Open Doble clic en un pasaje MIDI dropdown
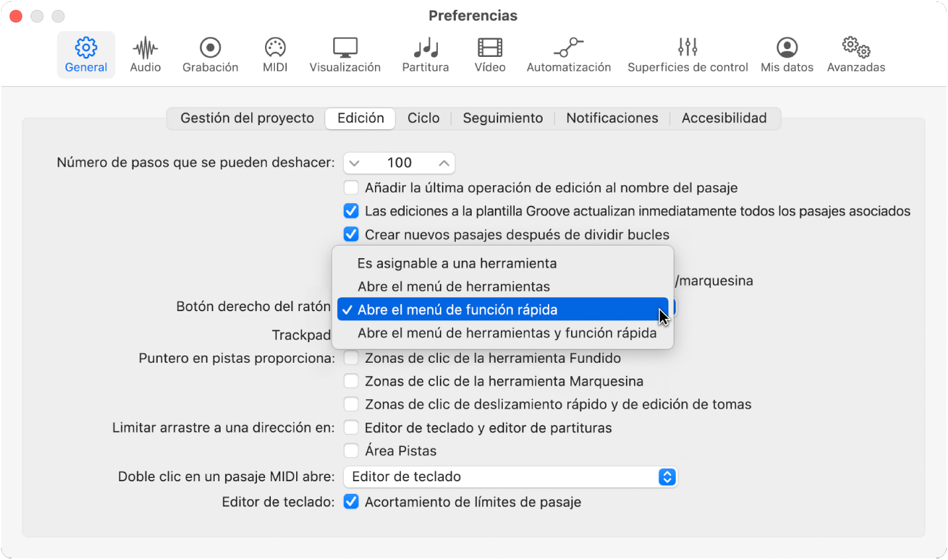 (x=510, y=477)
